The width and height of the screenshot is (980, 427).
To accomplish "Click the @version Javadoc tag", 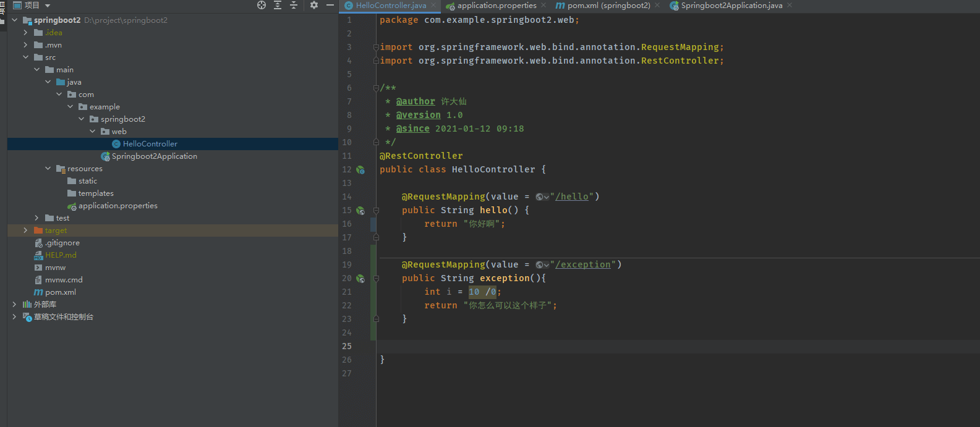I will point(419,115).
